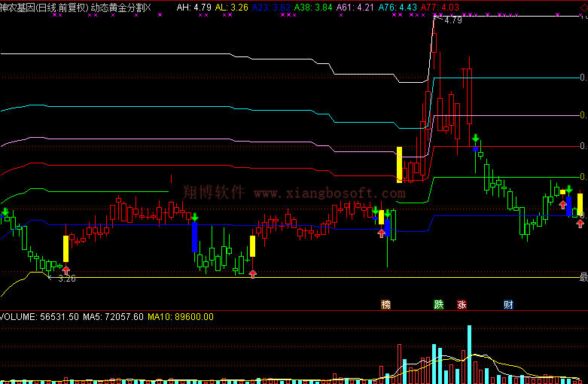The image size is (588, 384).
Task: Select the 3.26 low price label
Action: 67,279
